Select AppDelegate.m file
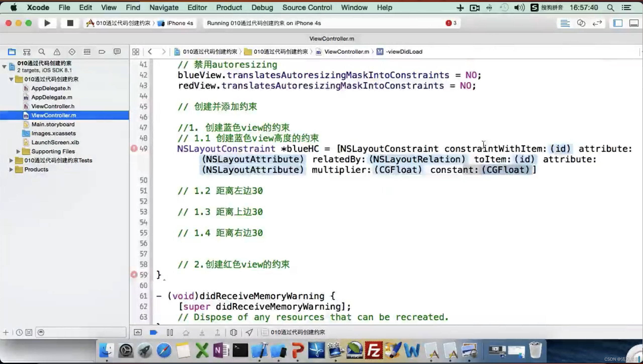Image resolution: width=643 pixels, height=364 pixels. 52,97
